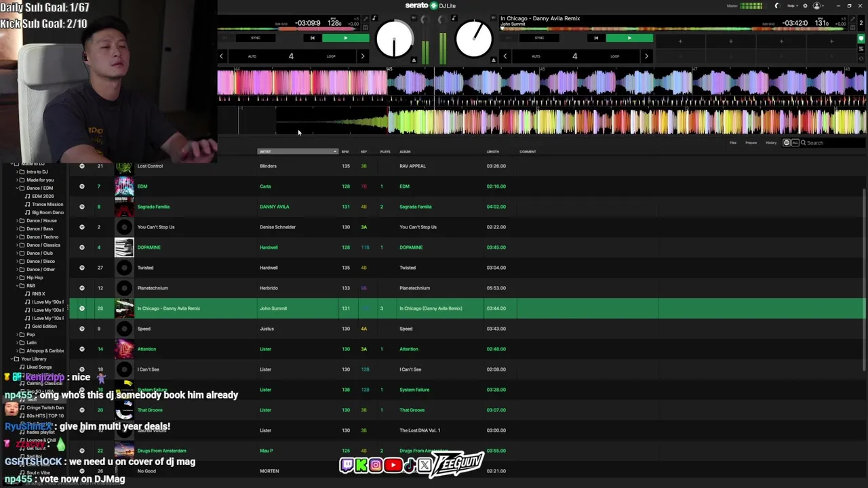Toggle LOOP on the left deck
Image resolution: width=868 pixels, height=488 pixels.
pyautogui.click(x=331, y=56)
